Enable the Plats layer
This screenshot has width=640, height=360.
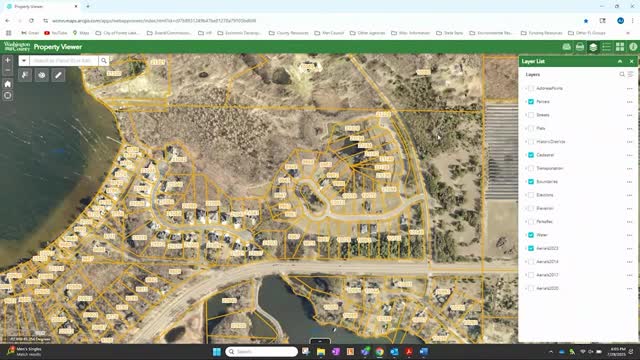tap(531, 128)
